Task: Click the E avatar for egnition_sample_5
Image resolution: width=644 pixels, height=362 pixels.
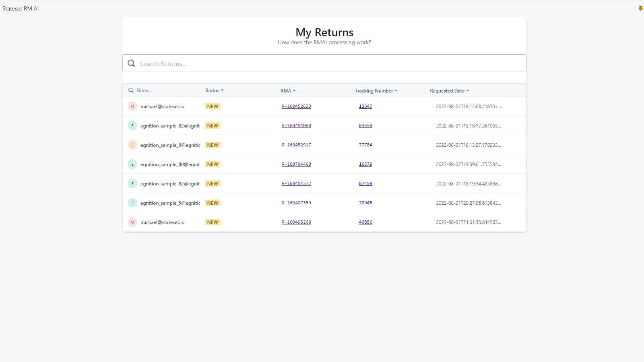Action: [132, 203]
